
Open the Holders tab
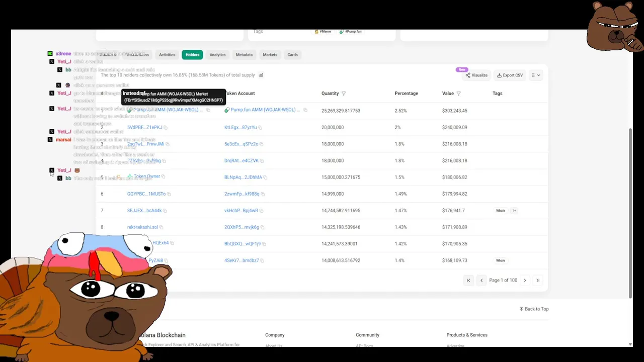pos(192,55)
